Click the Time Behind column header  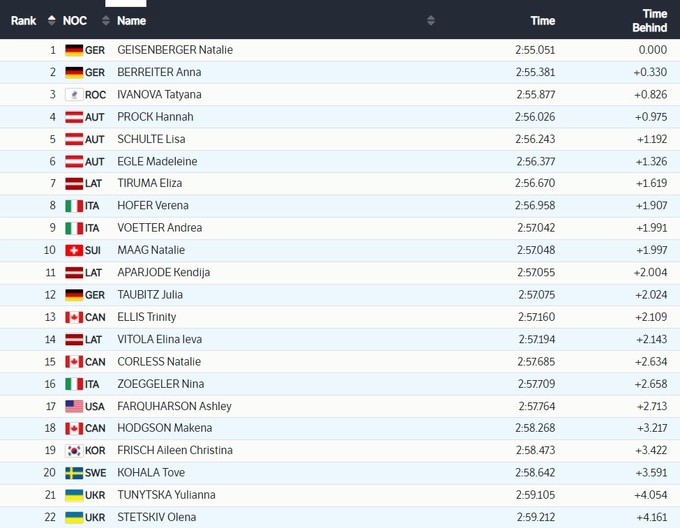pyautogui.click(x=654, y=20)
